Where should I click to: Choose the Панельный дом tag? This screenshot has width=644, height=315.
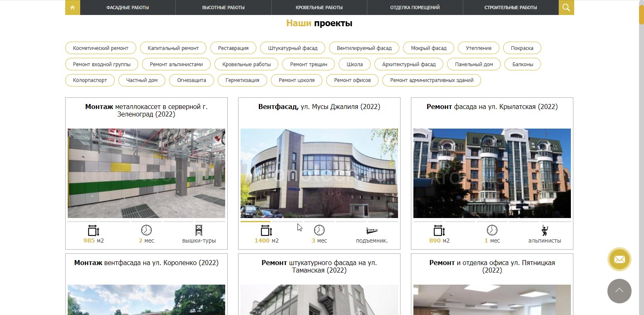click(474, 64)
